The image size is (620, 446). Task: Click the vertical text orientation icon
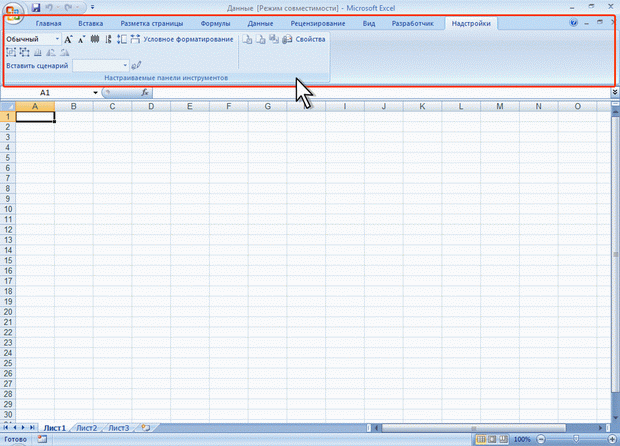click(95, 39)
